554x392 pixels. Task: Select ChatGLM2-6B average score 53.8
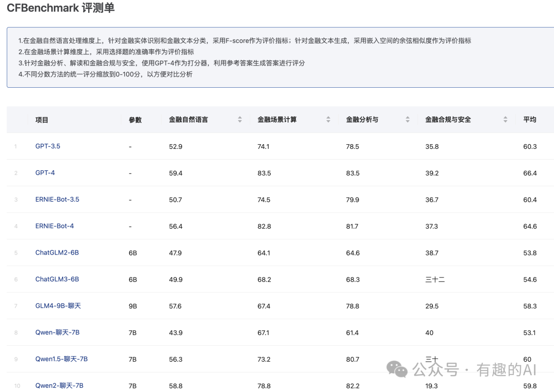[x=530, y=253]
